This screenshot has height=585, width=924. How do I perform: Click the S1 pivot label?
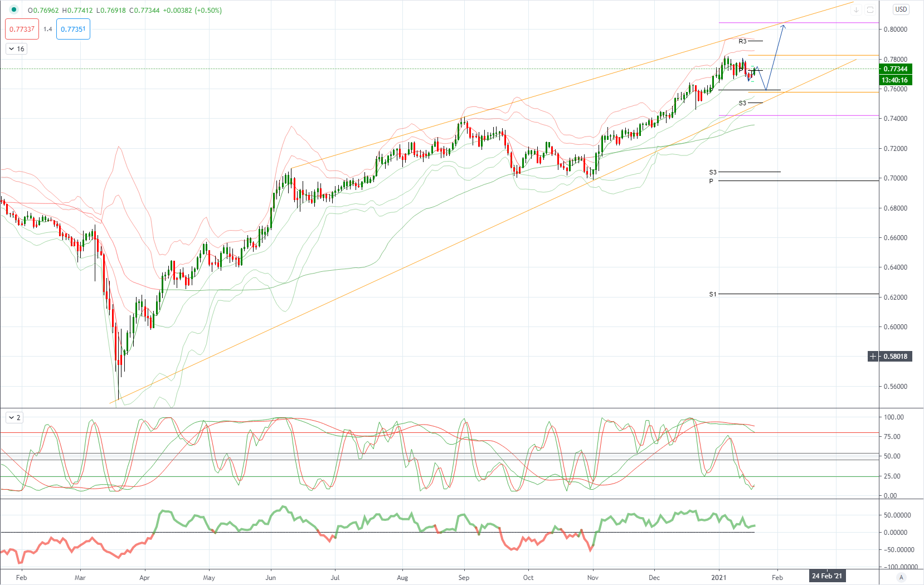(713, 294)
